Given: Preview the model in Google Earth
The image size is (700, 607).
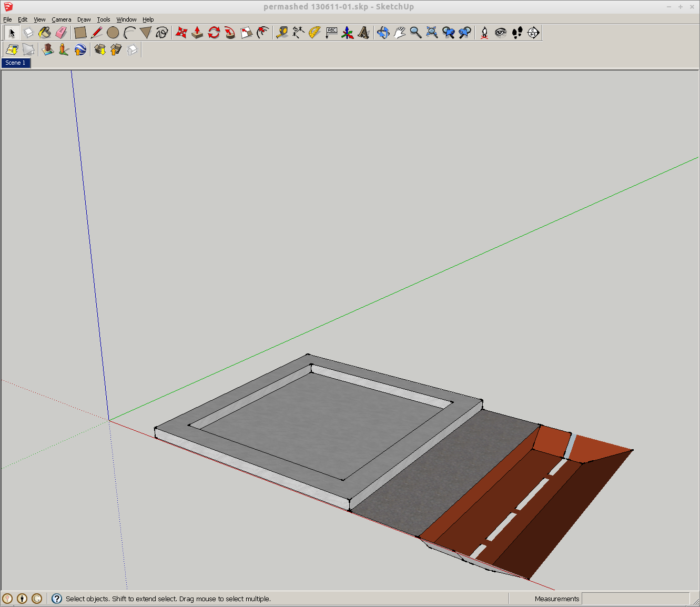Looking at the screenshot, I should pyautogui.click(x=80, y=49).
